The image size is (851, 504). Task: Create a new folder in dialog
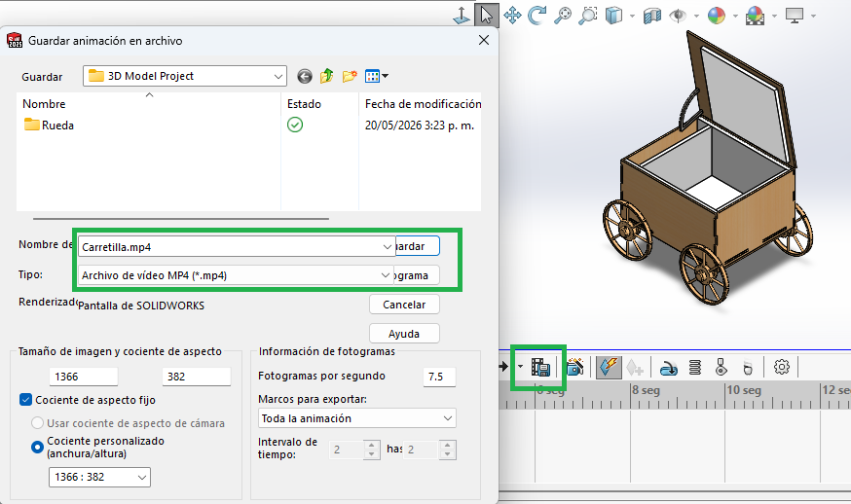click(x=350, y=76)
